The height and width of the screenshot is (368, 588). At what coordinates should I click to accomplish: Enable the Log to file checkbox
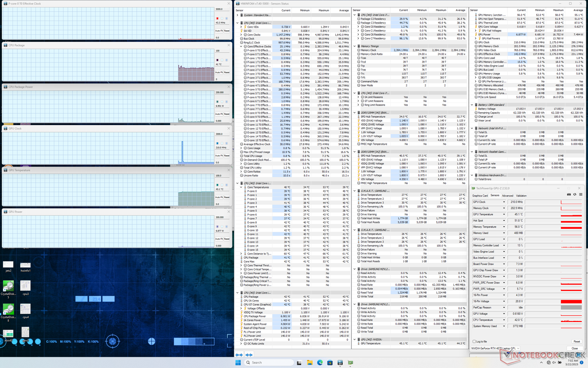[474, 341]
